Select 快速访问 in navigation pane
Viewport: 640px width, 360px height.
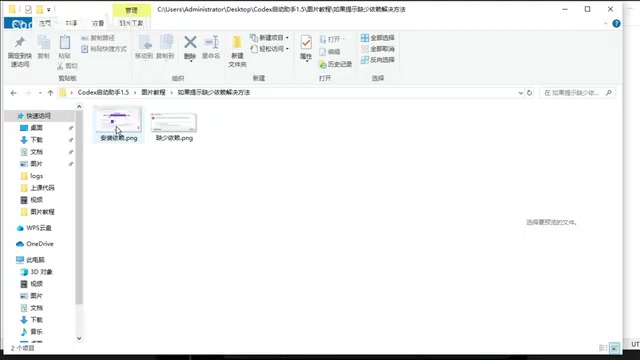coord(39,116)
